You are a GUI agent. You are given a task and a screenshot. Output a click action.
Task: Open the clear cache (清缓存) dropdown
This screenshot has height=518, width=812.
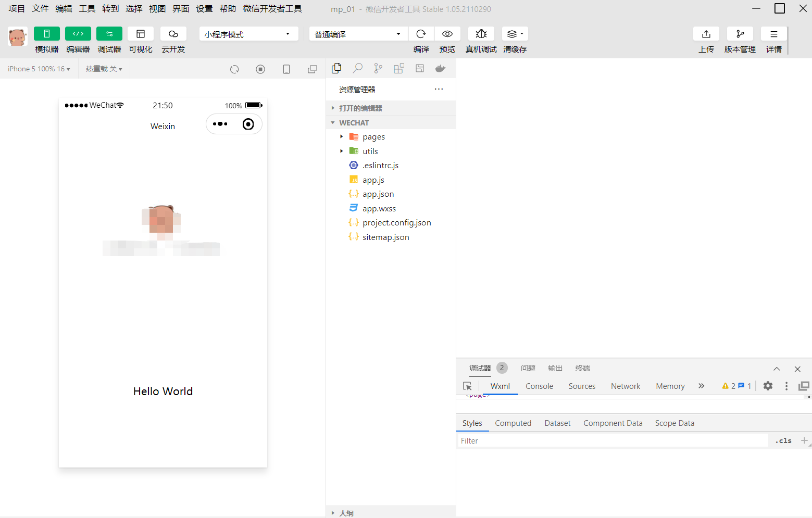coord(515,34)
